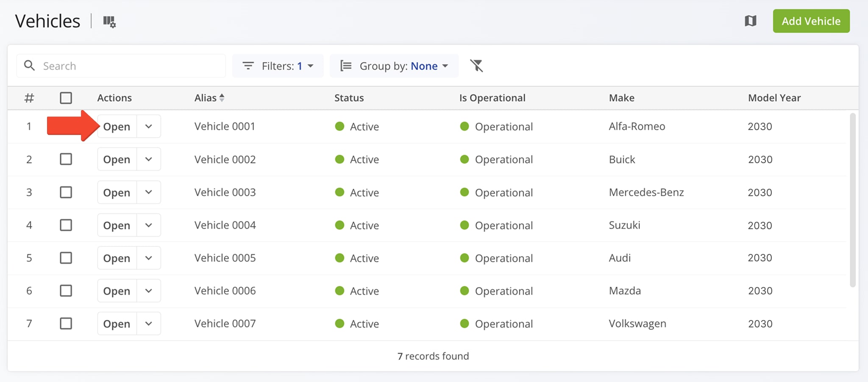The width and height of the screenshot is (868, 382).
Task: Check the box for Vehicle 0004
Action: pyautogui.click(x=66, y=225)
